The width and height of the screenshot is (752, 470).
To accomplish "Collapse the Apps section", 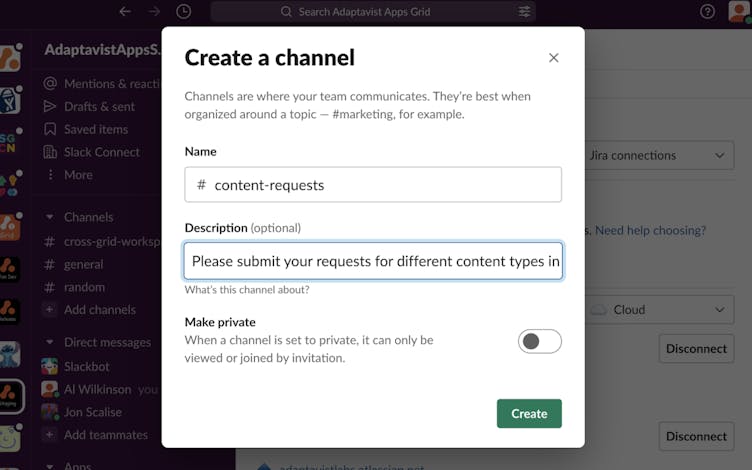I will point(49,466).
